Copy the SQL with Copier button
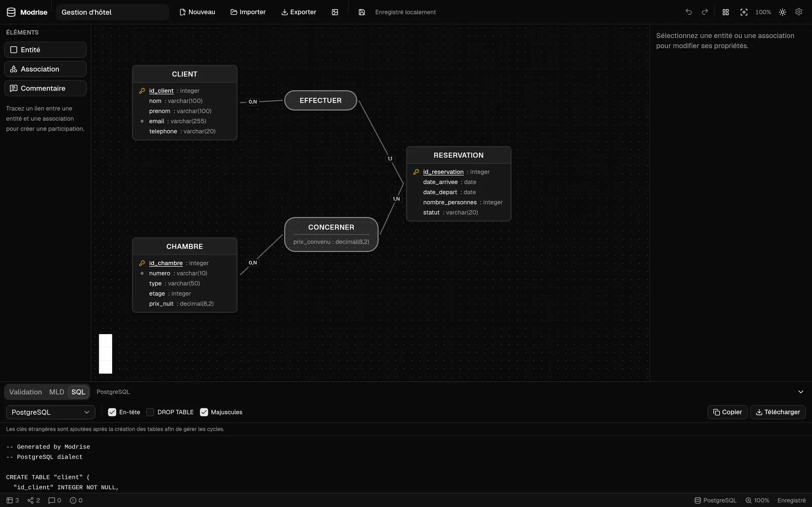Screen dimensions: 812x507 (x=727, y=412)
